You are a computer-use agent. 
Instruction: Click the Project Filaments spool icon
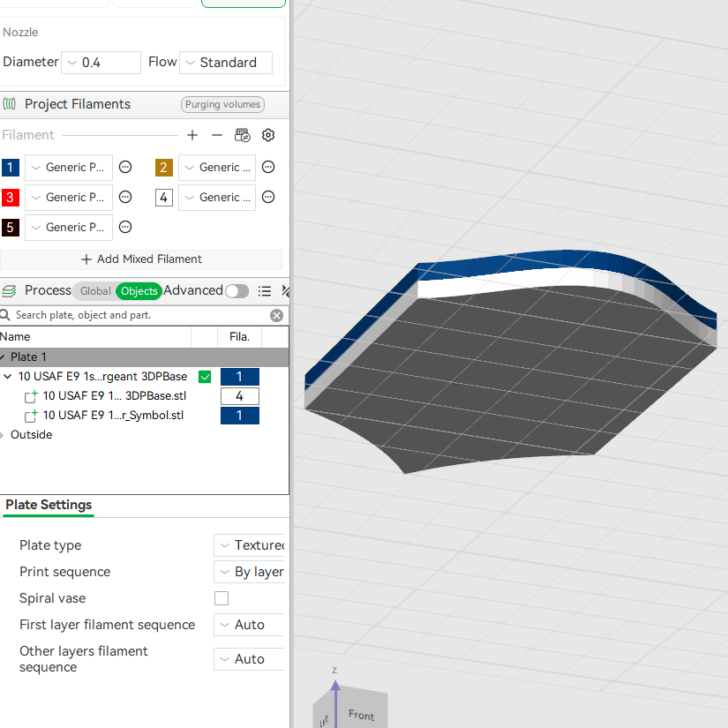point(10,103)
